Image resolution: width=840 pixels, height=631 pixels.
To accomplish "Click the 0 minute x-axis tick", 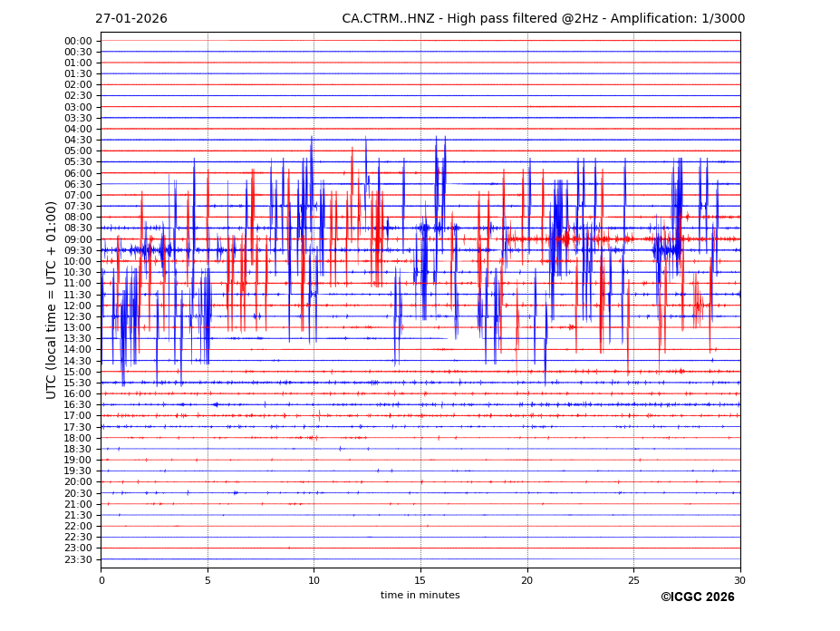I will (x=101, y=580).
